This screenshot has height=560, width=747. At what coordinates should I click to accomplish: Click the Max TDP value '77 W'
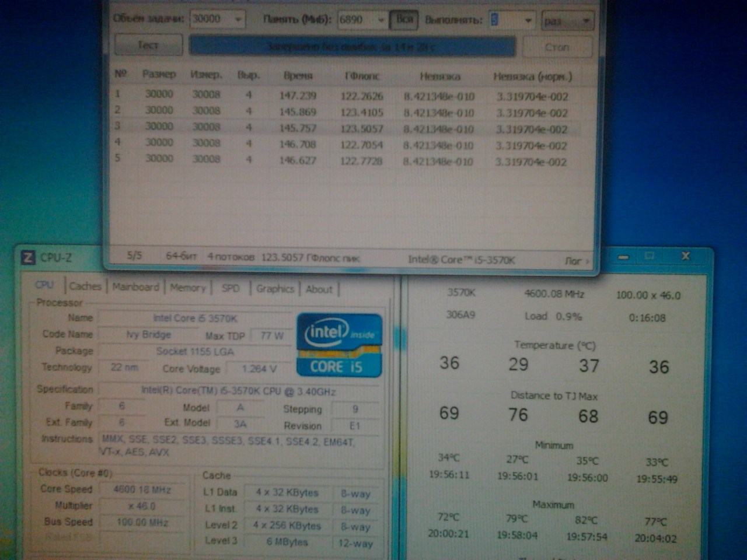pos(272,336)
